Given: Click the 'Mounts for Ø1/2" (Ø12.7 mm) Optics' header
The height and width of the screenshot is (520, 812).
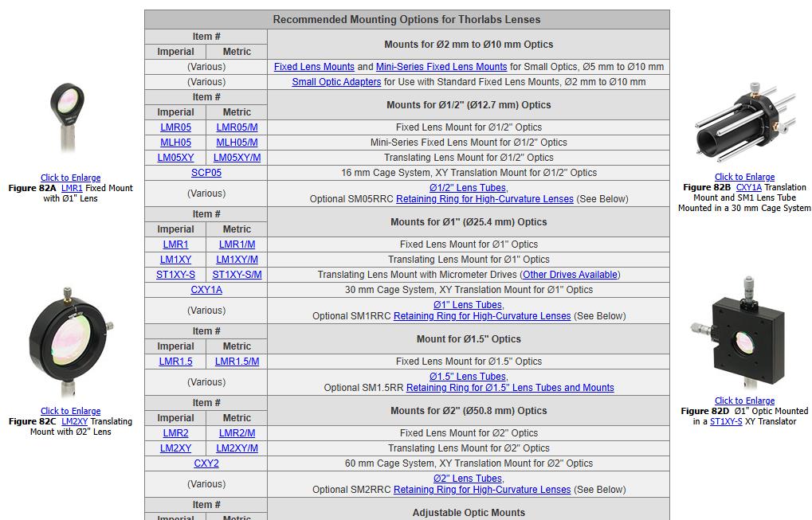Looking at the screenshot, I should tap(469, 105).
